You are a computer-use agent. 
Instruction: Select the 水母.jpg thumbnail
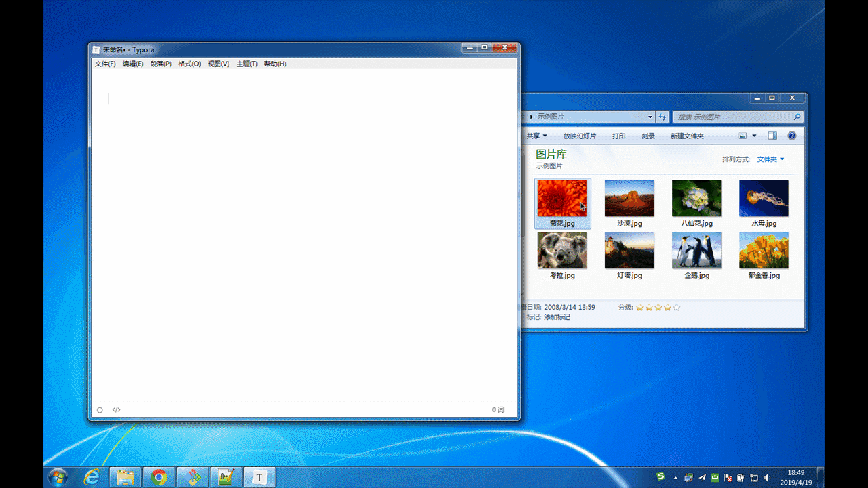click(x=763, y=197)
